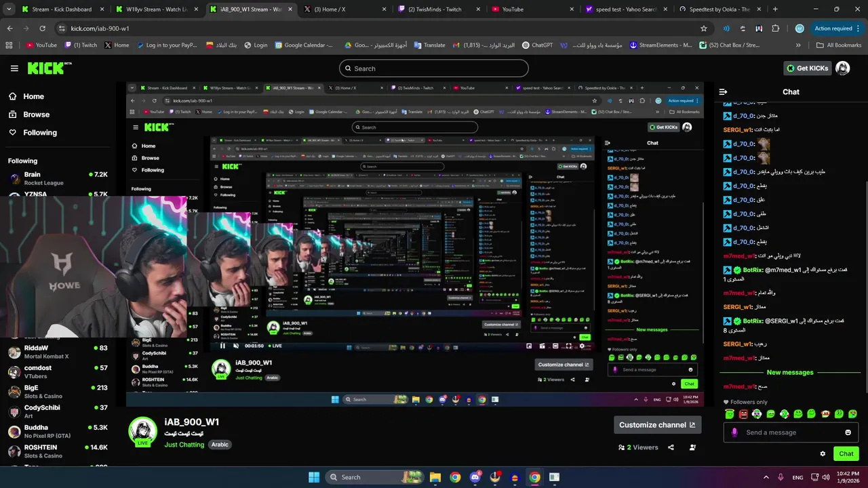868x488 pixels.
Task: Open chat settings gear beside the Chat button
Action: (x=823, y=454)
